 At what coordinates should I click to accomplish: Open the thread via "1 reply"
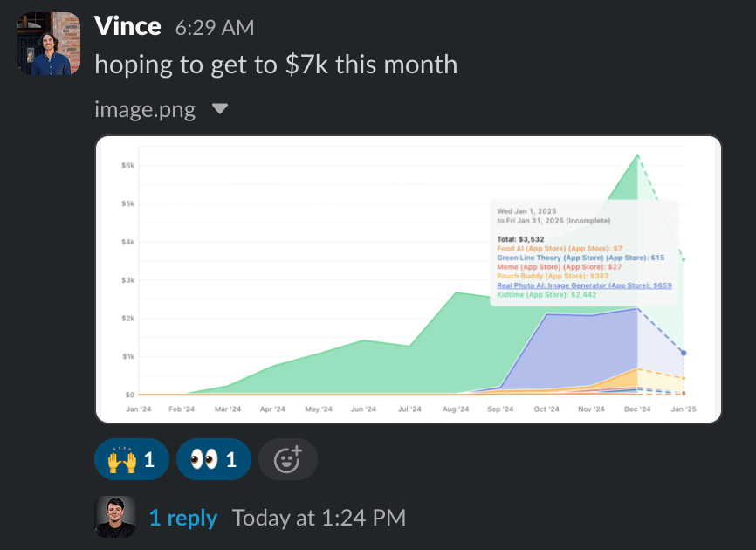(183, 518)
